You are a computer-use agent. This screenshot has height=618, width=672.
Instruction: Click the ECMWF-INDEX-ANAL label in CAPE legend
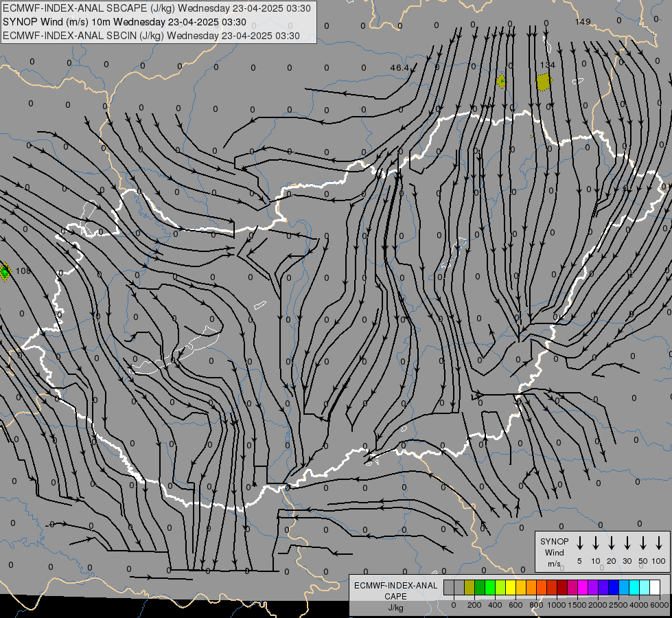pos(395,586)
